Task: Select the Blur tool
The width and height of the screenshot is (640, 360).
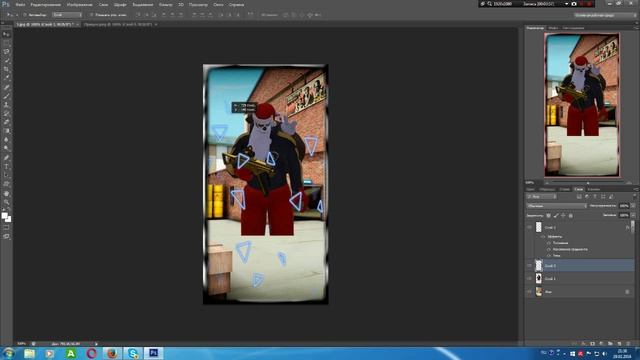Action: point(6,140)
